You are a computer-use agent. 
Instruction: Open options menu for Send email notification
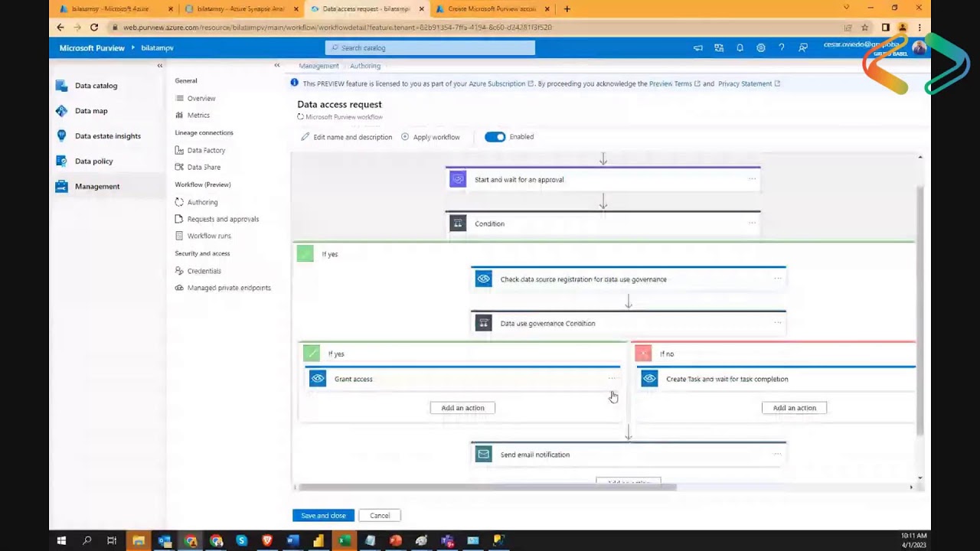point(777,454)
